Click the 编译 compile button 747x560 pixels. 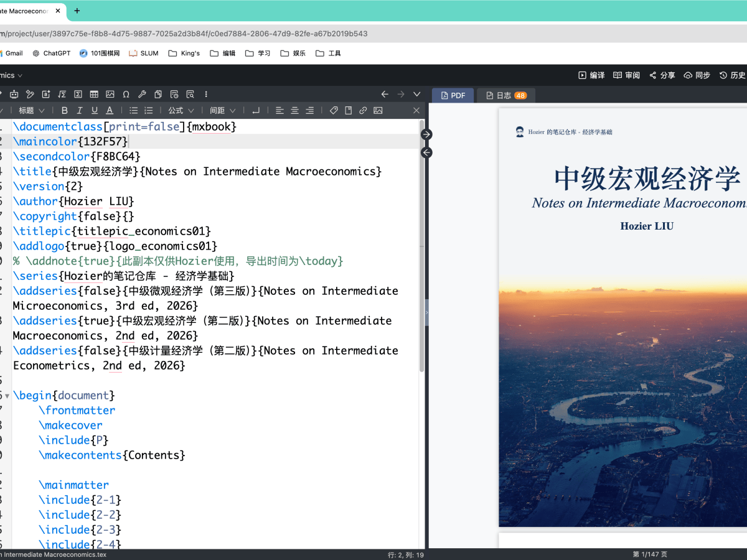coord(591,75)
